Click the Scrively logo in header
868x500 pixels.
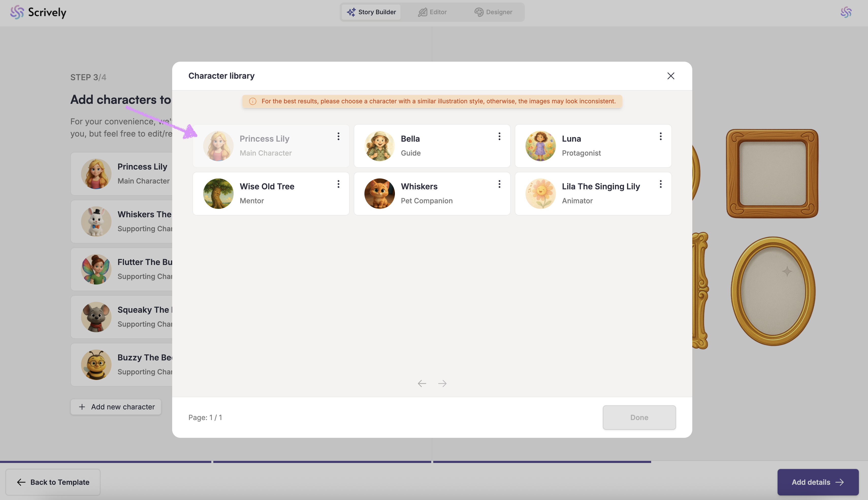point(38,12)
